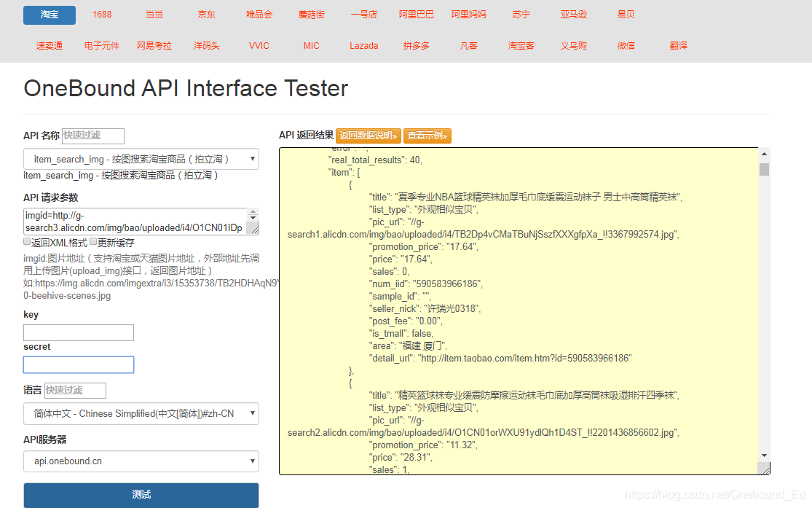Open the 微信 tab
The height and width of the screenshot is (508, 812).
click(626, 46)
